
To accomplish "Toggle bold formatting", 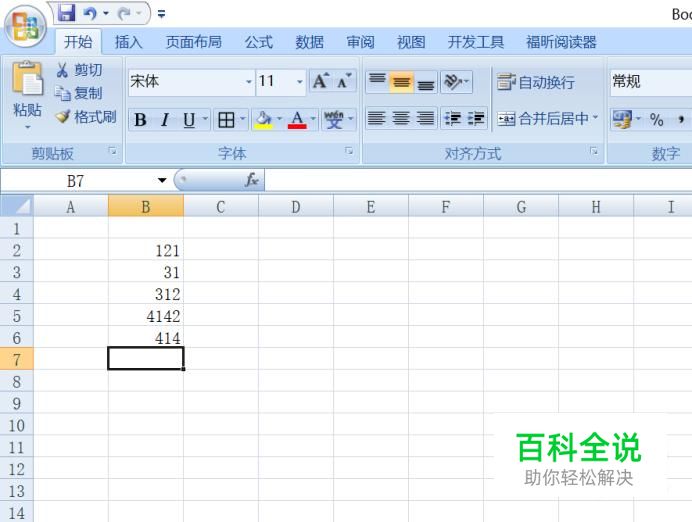I will coord(140,120).
